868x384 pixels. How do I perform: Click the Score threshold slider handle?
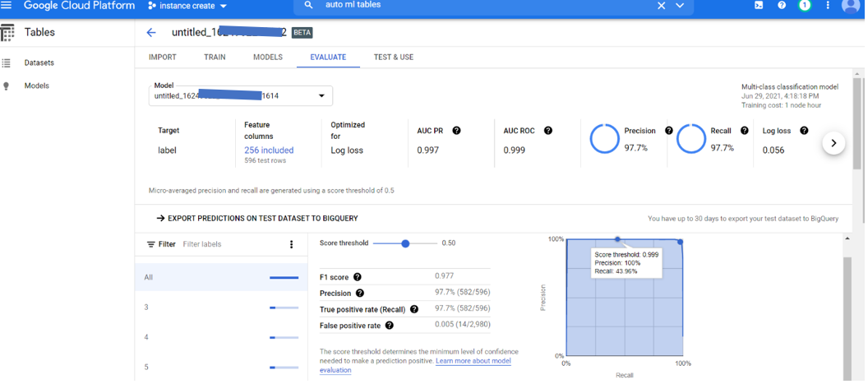(405, 243)
